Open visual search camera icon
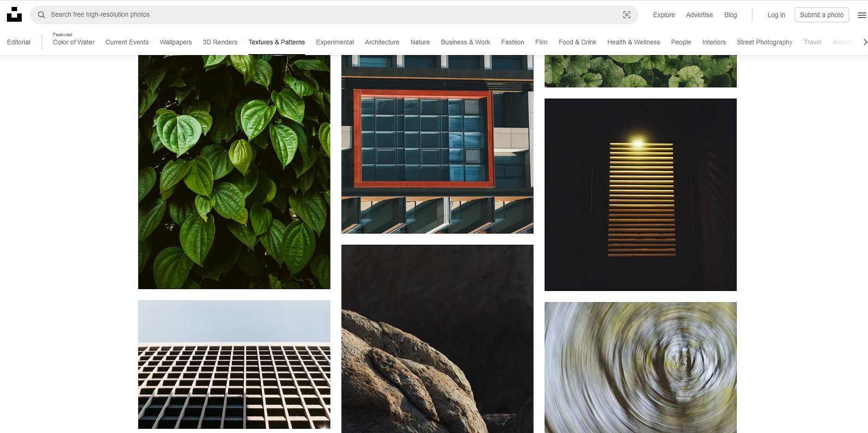Screen dimensions: 868x433 point(627,15)
